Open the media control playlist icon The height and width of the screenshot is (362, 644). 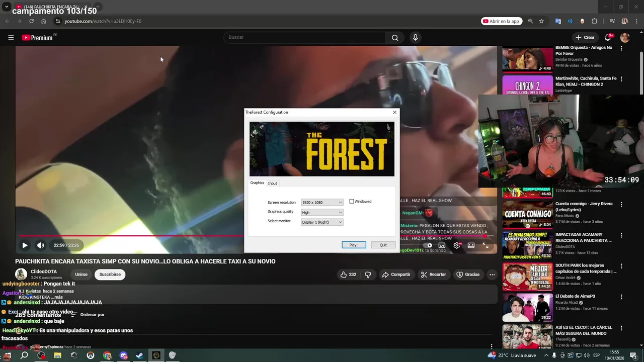[x=612, y=21]
